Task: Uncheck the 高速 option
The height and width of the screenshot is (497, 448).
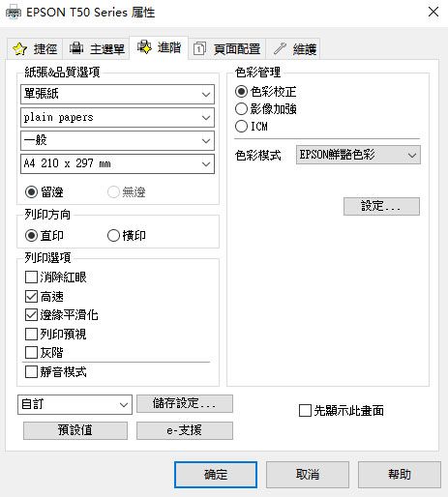Action: (31, 296)
